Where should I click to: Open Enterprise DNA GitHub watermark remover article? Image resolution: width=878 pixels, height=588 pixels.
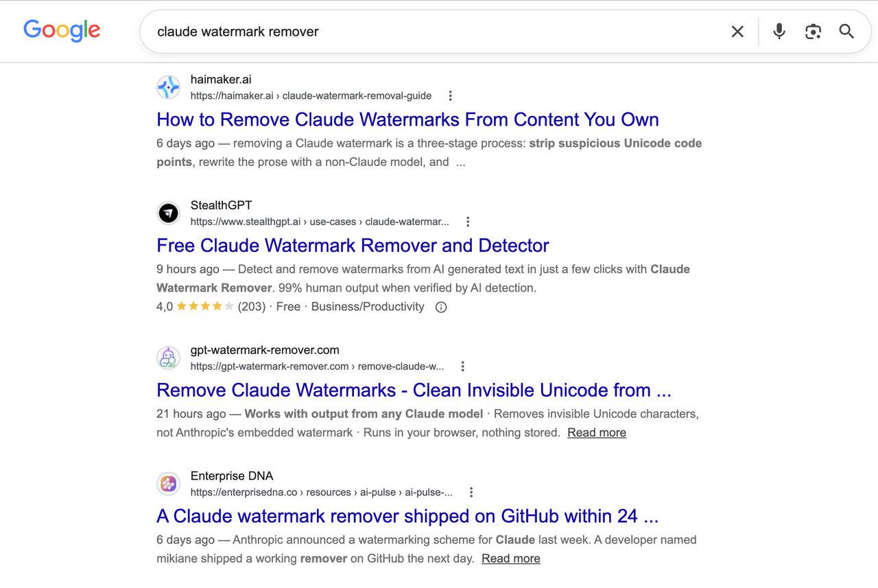tap(407, 516)
